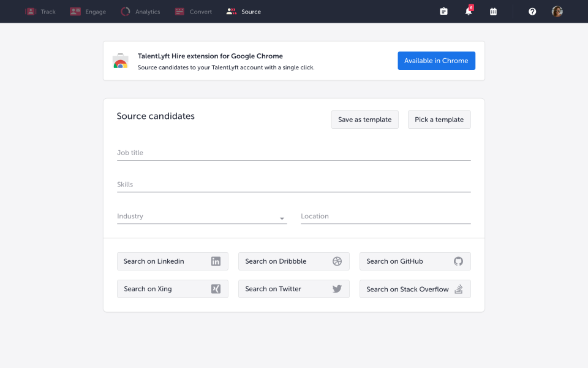Click the clipboard tasks icon

point(443,11)
